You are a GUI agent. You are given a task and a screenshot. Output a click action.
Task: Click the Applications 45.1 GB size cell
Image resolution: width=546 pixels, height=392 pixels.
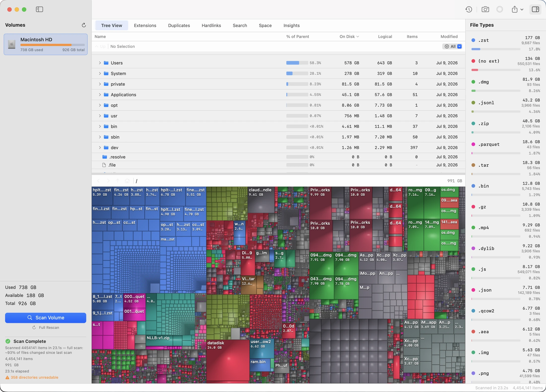(350, 95)
